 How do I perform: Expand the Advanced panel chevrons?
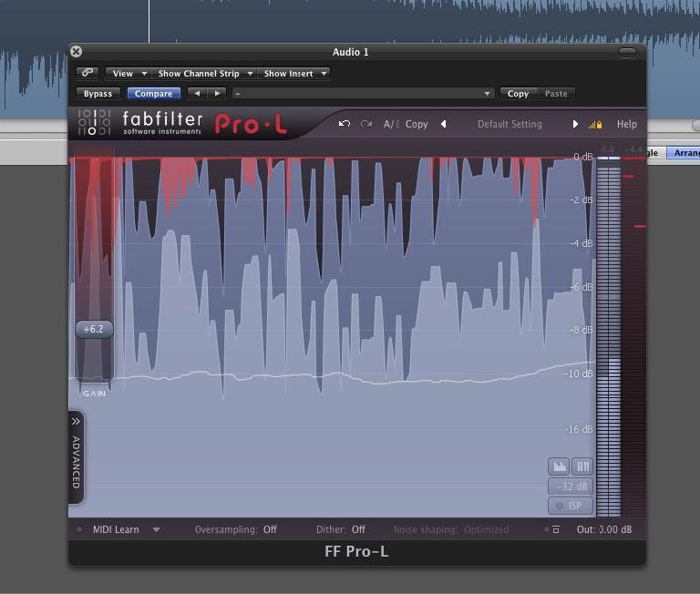click(76, 421)
